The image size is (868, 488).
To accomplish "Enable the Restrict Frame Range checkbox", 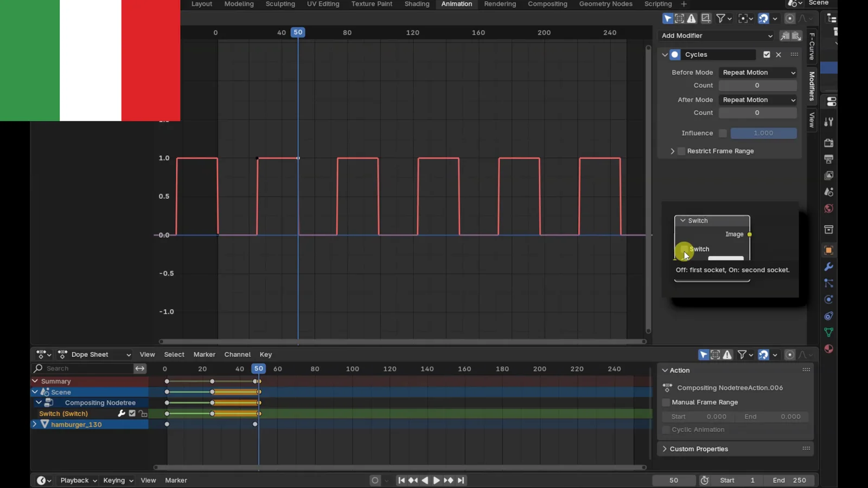I will point(681,151).
